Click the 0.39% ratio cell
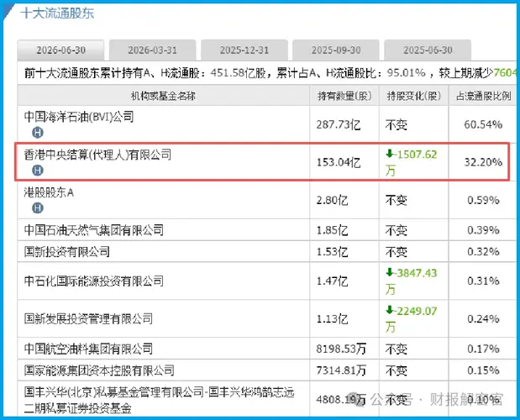Viewport: 520px width, 420px height. coord(483,230)
